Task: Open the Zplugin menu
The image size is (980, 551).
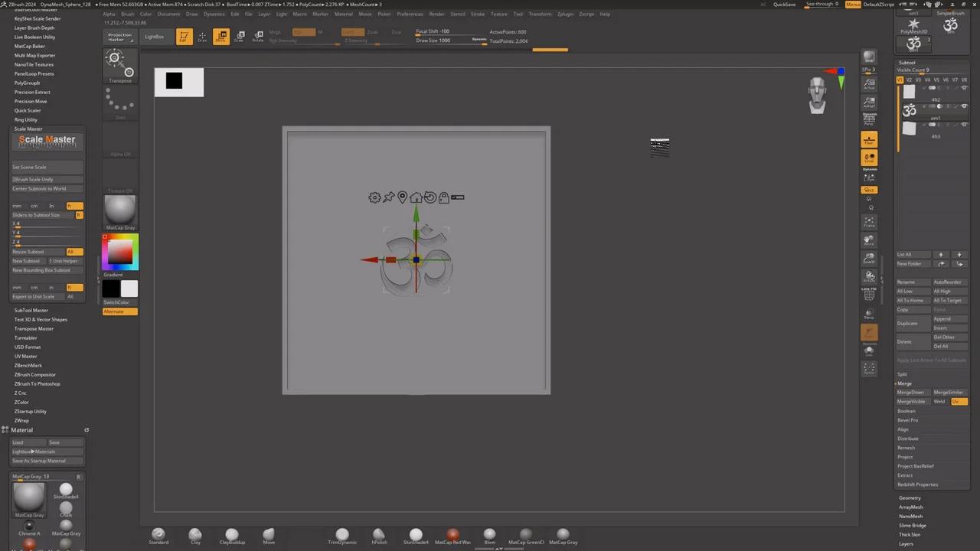Action: coord(565,14)
